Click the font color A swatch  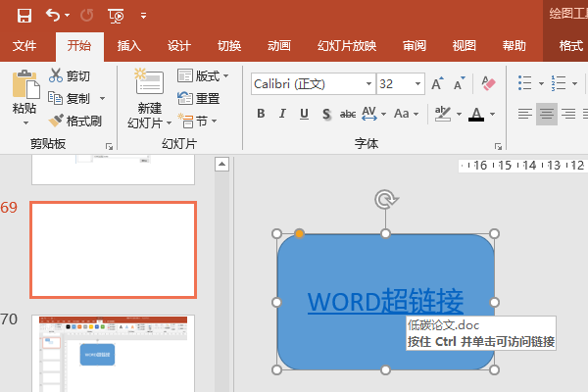pos(475,114)
